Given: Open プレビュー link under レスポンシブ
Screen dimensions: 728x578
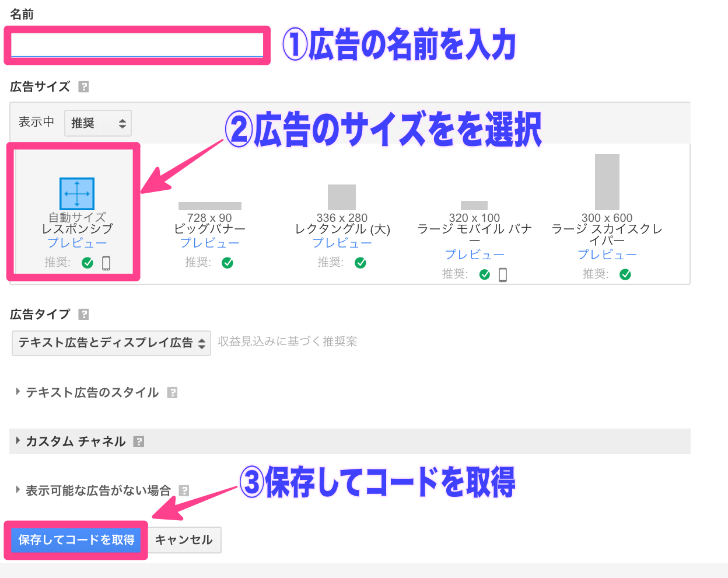Looking at the screenshot, I should (x=77, y=243).
